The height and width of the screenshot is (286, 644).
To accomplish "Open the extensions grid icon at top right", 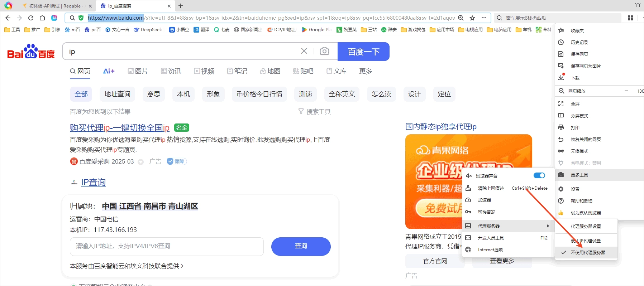I will [x=630, y=18].
